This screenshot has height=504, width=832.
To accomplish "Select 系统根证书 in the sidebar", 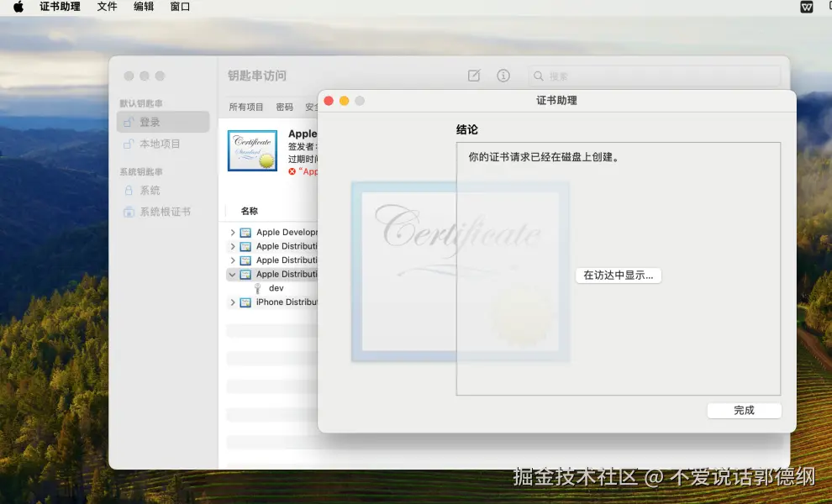I will click(163, 212).
